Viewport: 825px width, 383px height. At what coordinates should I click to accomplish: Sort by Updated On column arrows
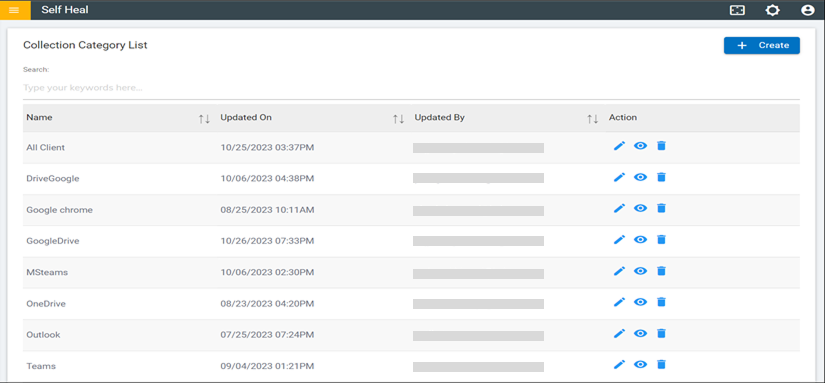pos(398,119)
